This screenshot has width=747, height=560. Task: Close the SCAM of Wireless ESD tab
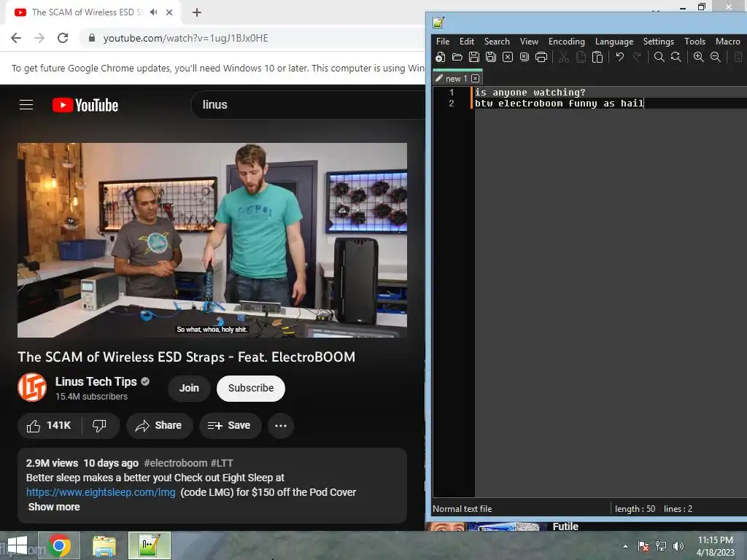coord(169,12)
